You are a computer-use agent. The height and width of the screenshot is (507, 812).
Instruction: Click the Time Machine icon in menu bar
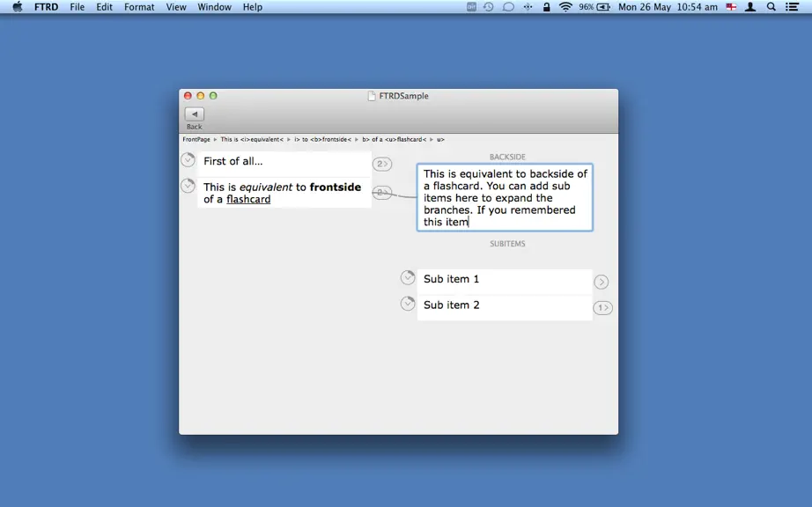coord(488,7)
